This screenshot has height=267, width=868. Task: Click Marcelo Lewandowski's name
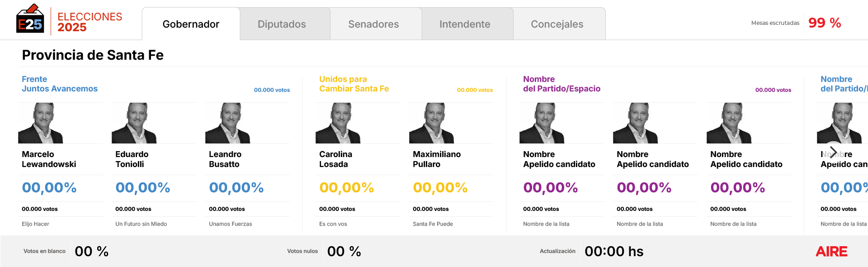50,159
